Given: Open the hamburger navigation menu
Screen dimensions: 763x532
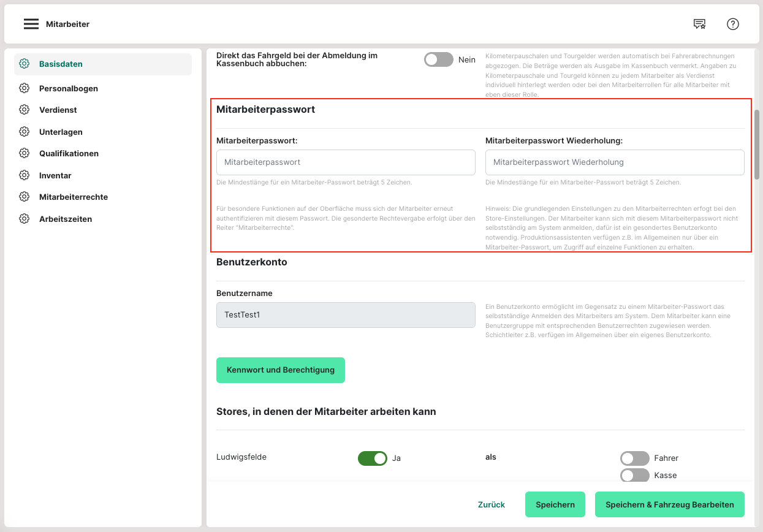Looking at the screenshot, I should click(x=31, y=24).
